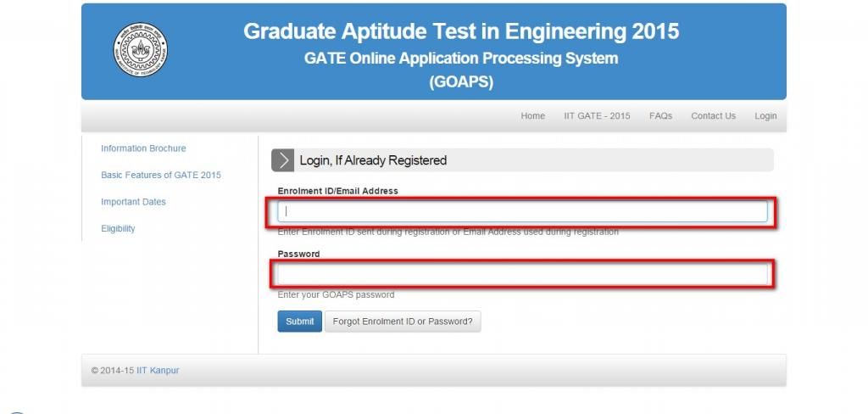Open the Information Brochure link
Image resolution: width=868 pixels, height=414 pixels.
point(143,148)
